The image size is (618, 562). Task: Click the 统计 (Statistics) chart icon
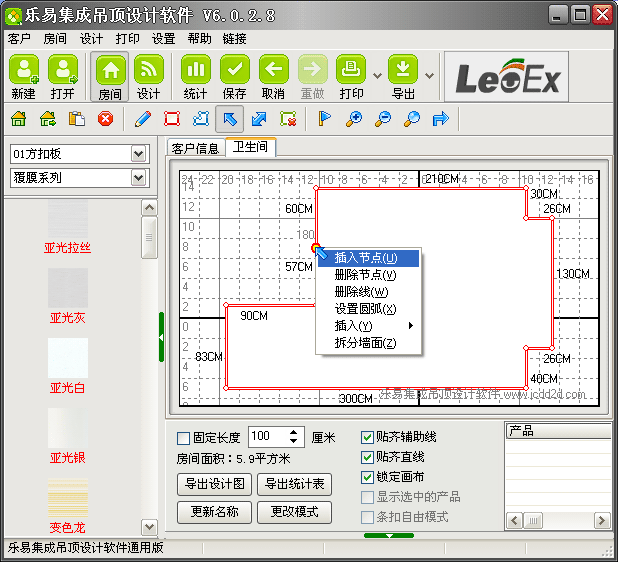pyautogui.click(x=196, y=70)
